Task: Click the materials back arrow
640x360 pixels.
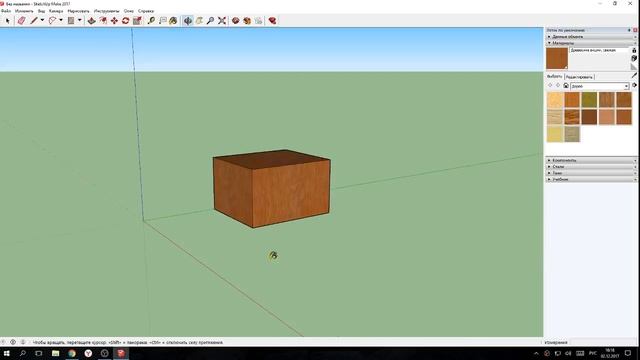Action: [x=550, y=85]
